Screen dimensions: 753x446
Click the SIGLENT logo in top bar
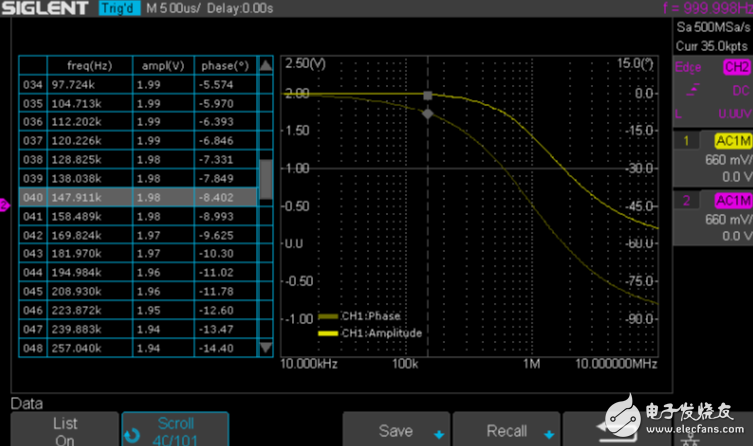click(48, 9)
